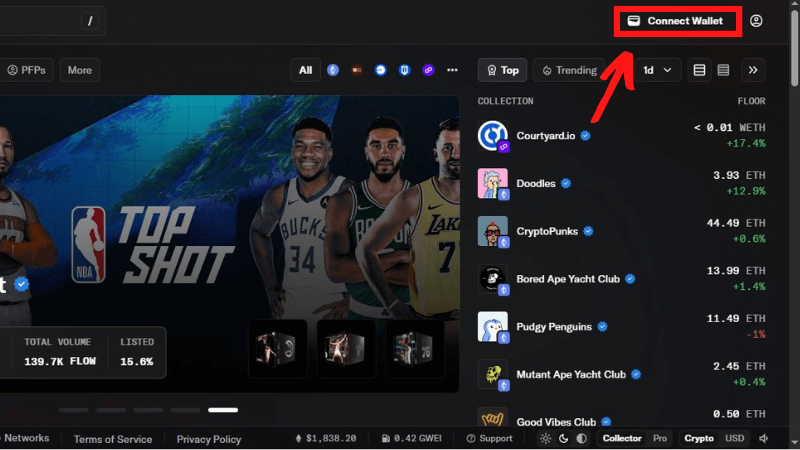Select the Top collections tab
This screenshot has width=800, height=450.
tap(503, 70)
